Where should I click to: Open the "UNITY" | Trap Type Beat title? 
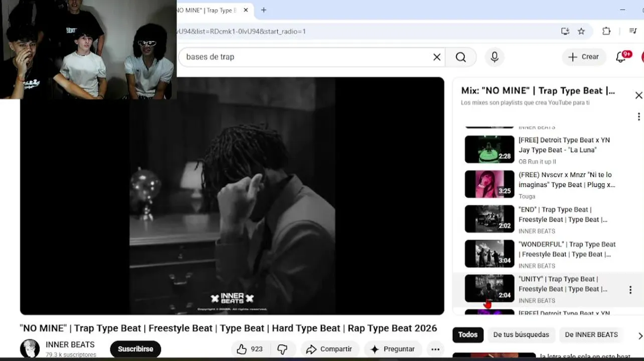click(563, 284)
